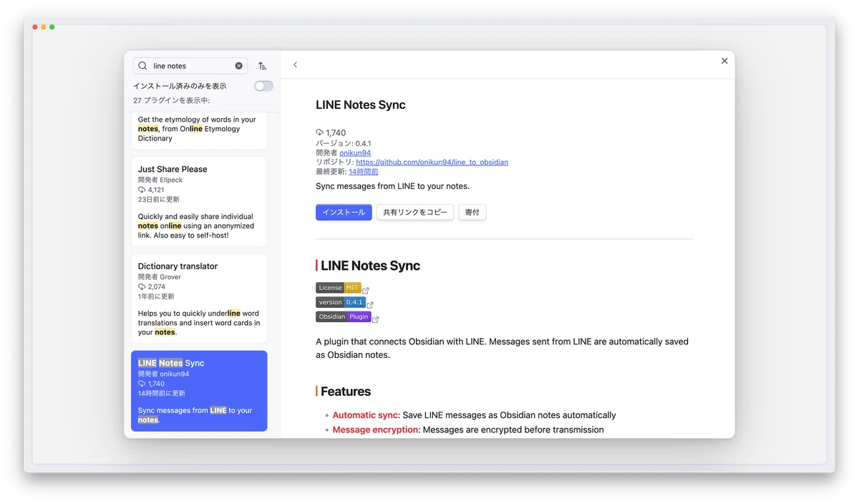Click the License MIT badge
The height and width of the screenshot is (504, 859).
point(339,288)
